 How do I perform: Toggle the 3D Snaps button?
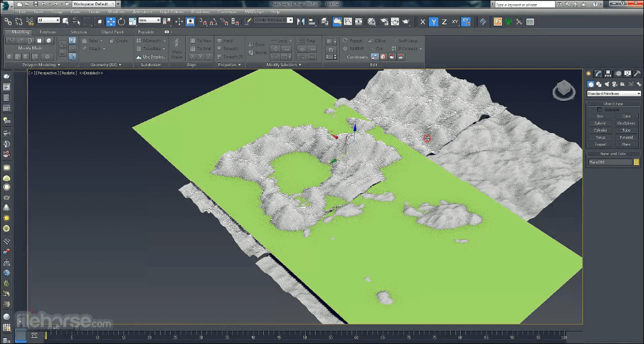click(x=203, y=21)
